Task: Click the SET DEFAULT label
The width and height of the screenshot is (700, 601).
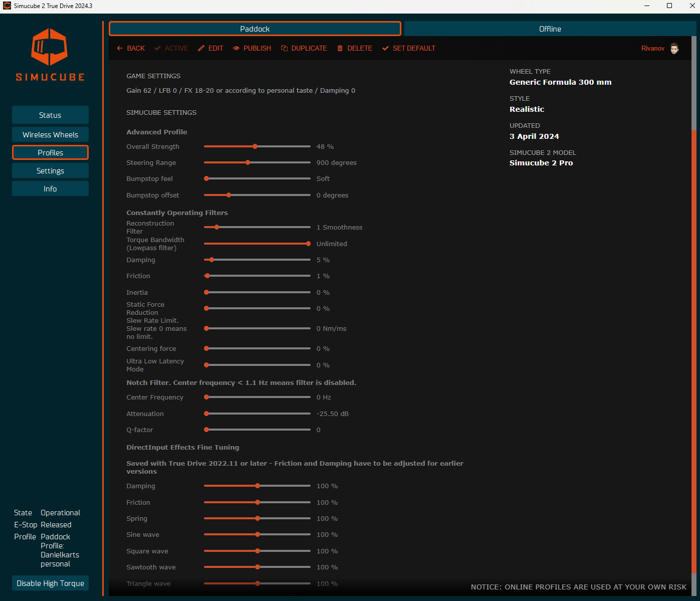Action: [414, 48]
